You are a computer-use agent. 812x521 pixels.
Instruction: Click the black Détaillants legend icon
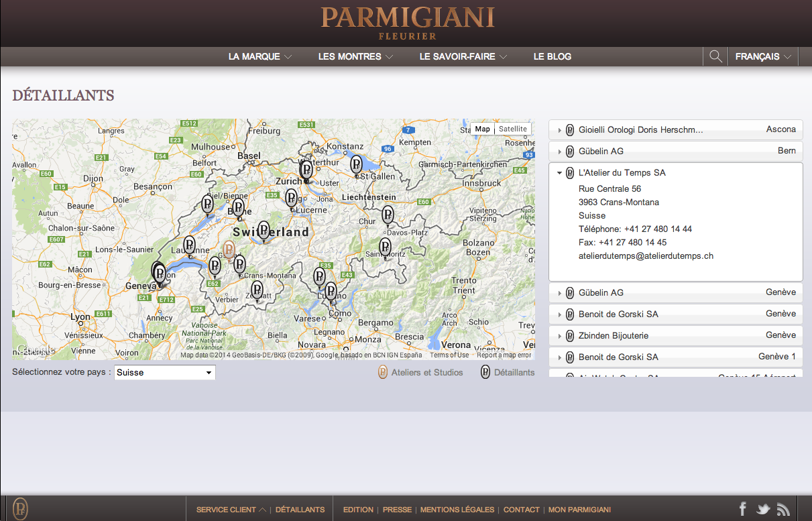click(x=485, y=372)
